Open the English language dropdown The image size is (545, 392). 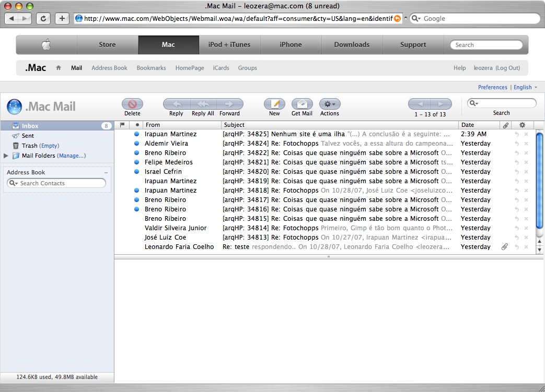click(525, 87)
